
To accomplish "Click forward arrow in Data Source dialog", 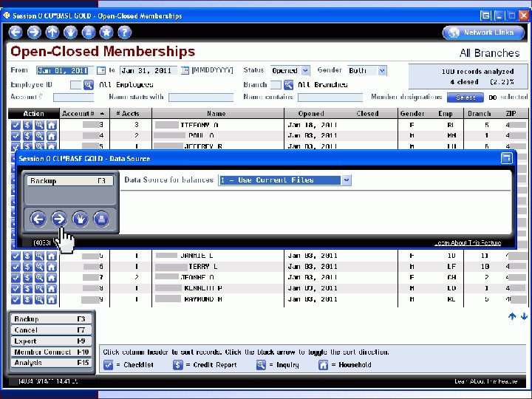I will coord(59,219).
